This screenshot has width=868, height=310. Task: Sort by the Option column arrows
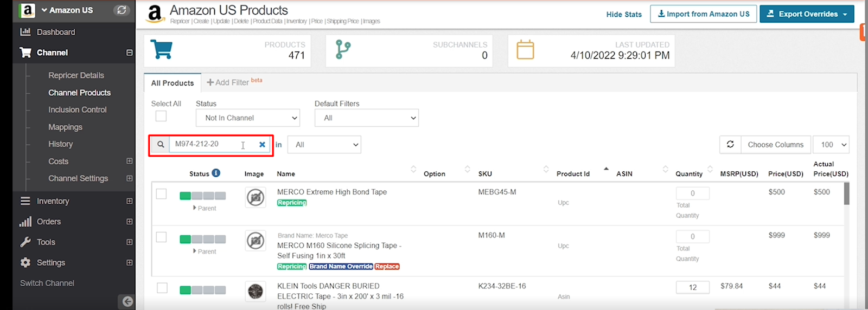(468, 169)
